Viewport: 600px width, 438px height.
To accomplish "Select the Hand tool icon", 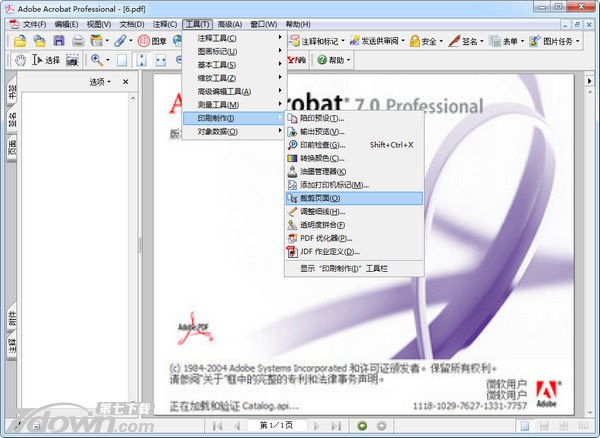I will [22, 60].
